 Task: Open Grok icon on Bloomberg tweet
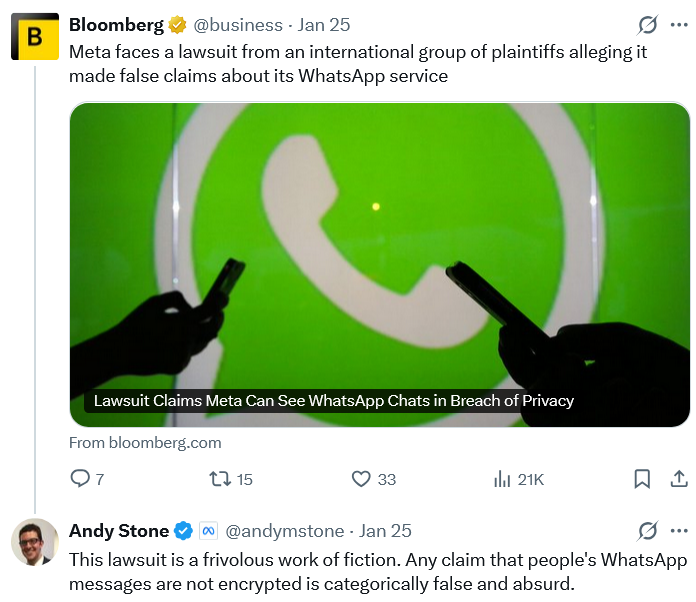click(648, 25)
